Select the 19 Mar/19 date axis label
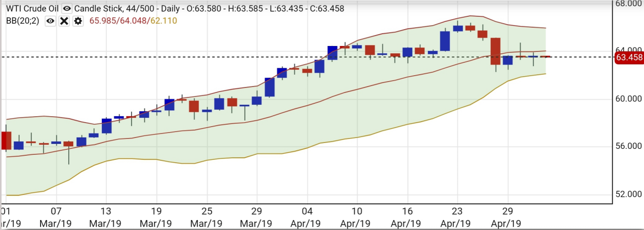Screen dimensions: 644x230 tap(156, 217)
